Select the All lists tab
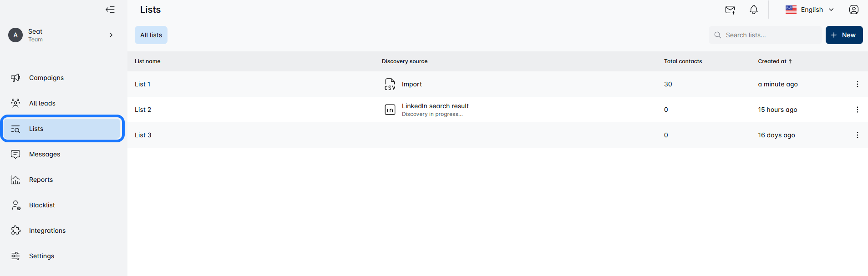Viewport: 868px width, 276px height. tap(151, 35)
